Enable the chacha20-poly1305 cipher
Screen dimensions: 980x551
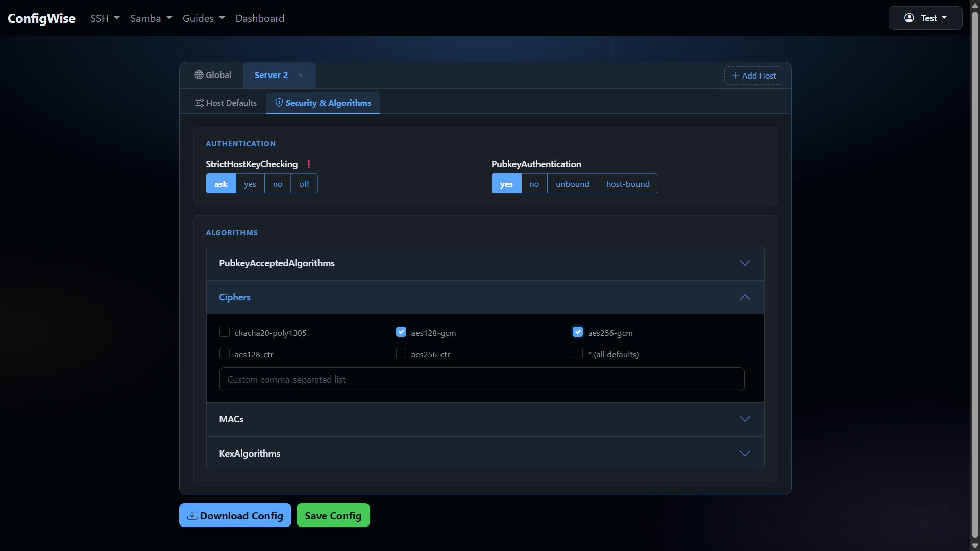[x=224, y=332]
